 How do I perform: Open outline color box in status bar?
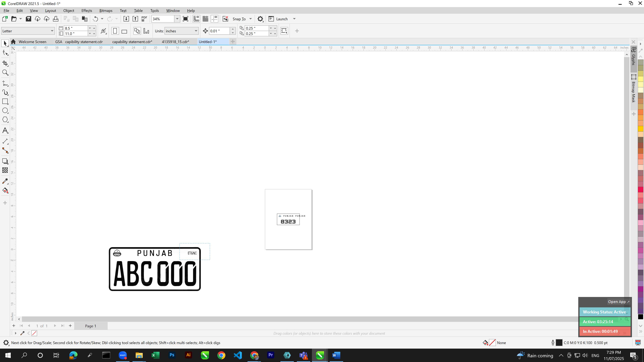tap(559, 343)
